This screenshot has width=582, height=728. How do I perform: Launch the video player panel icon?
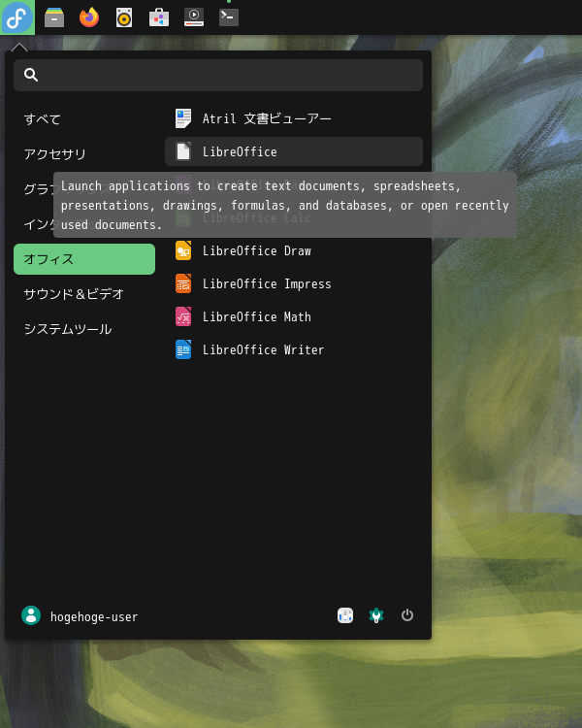point(194,17)
